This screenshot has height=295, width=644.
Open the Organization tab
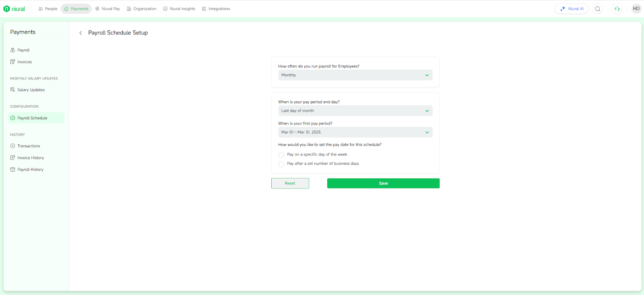pos(142,9)
